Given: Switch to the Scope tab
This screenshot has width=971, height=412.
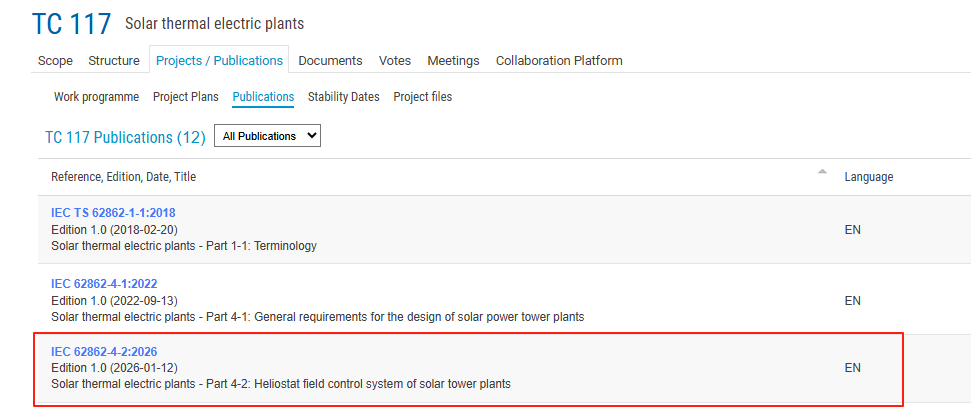Looking at the screenshot, I should click(55, 60).
